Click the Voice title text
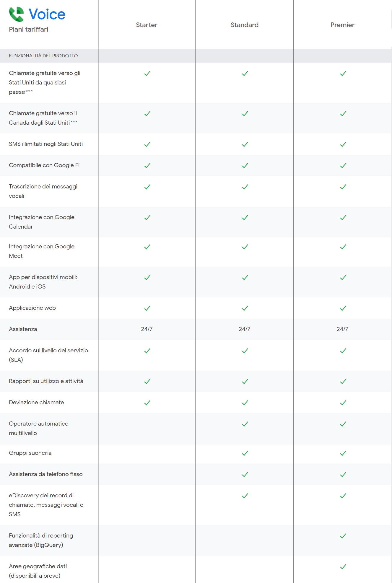 point(47,14)
